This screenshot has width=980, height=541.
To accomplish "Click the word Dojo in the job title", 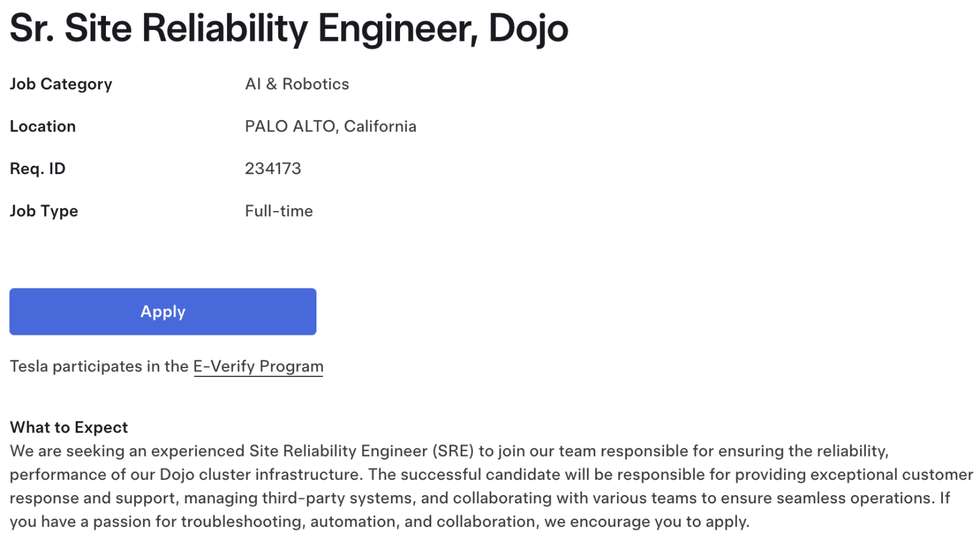I will [x=528, y=29].
